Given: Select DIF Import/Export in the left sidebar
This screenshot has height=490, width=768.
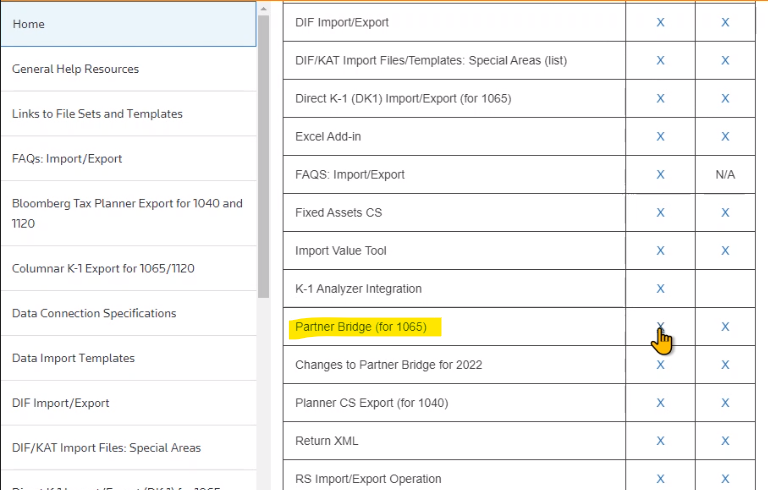Looking at the screenshot, I should [128, 403].
